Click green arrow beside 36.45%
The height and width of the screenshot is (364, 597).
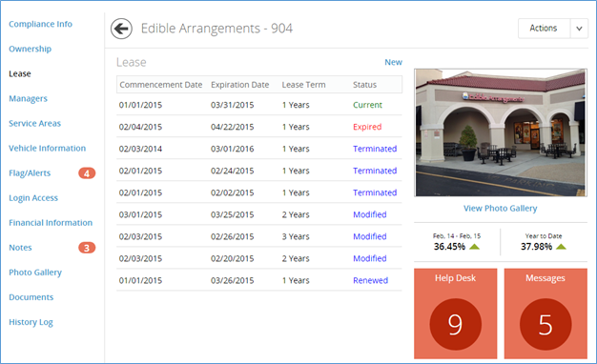click(474, 247)
